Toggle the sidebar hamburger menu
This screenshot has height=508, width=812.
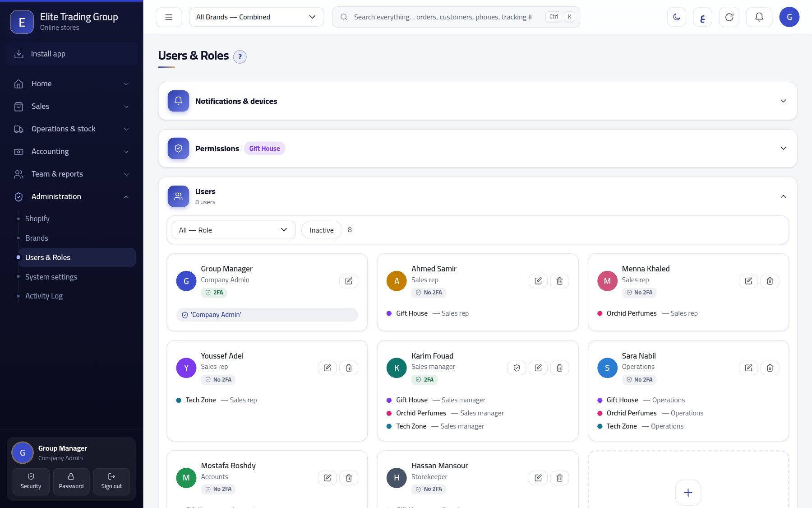169,17
